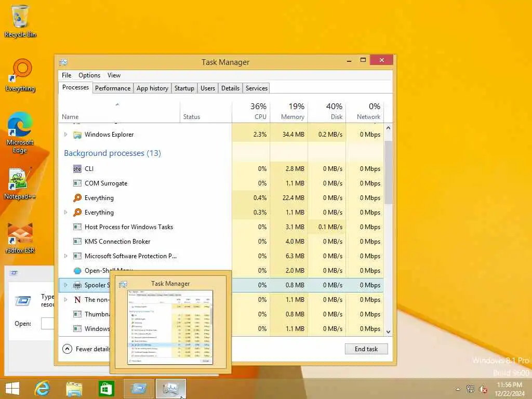Click the Task Manager title bar icon
The width and height of the screenshot is (532, 399).
pos(63,62)
